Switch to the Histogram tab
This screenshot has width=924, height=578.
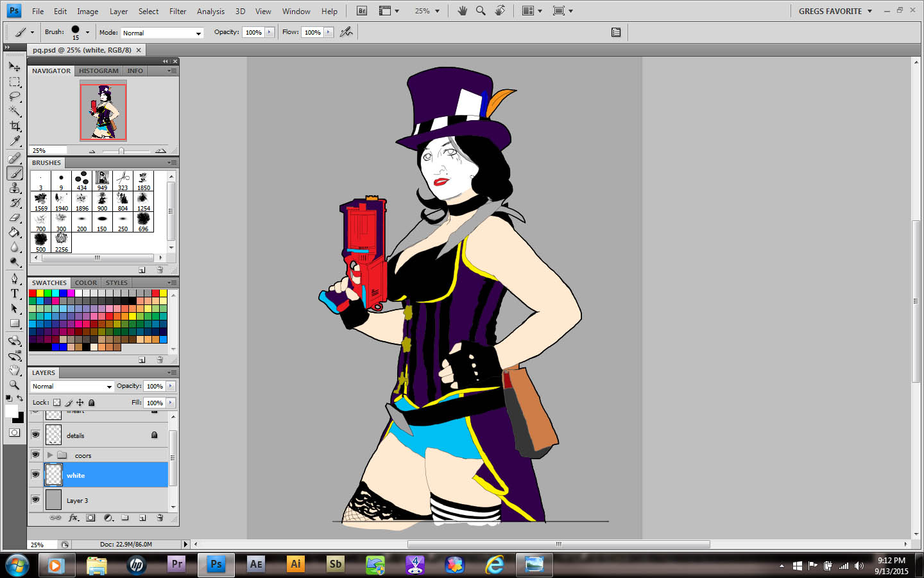coord(98,71)
